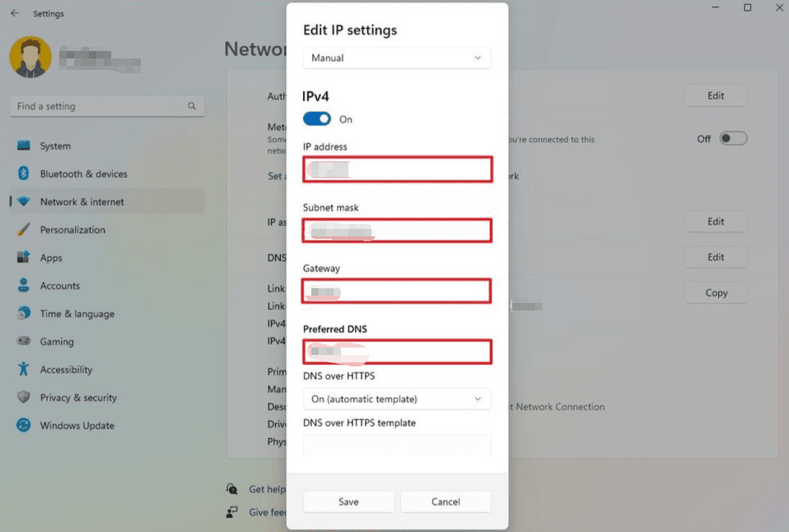789x532 pixels.
Task: Click the Preferred DNS input field
Action: tap(397, 352)
